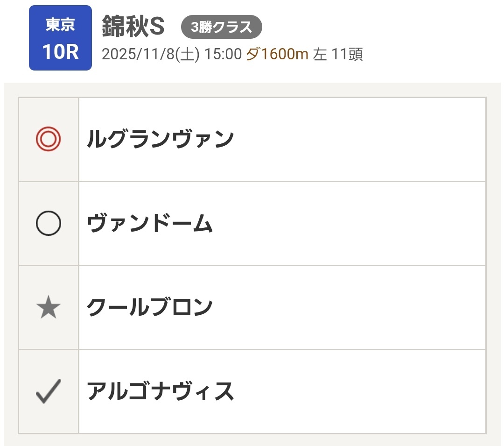
Task: Choose the アルゴナヴィス horse name
Action: point(160,391)
